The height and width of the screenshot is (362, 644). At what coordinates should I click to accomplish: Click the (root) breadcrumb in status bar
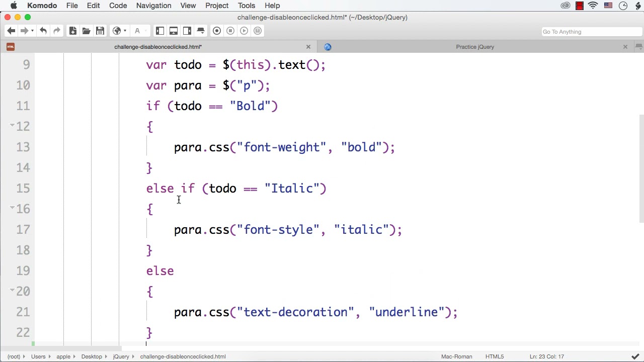tap(14, 356)
